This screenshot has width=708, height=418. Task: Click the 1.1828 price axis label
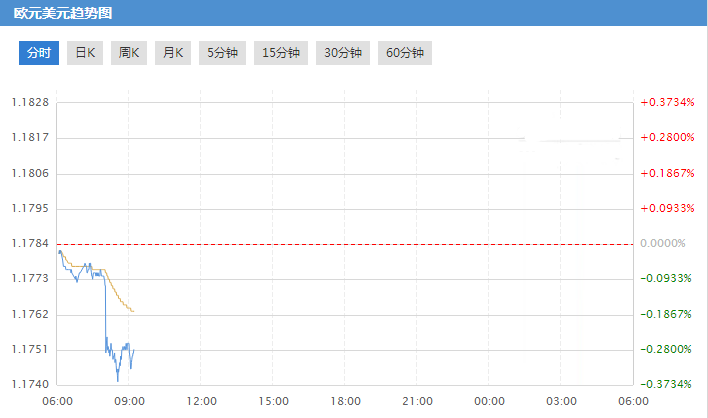(x=29, y=102)
